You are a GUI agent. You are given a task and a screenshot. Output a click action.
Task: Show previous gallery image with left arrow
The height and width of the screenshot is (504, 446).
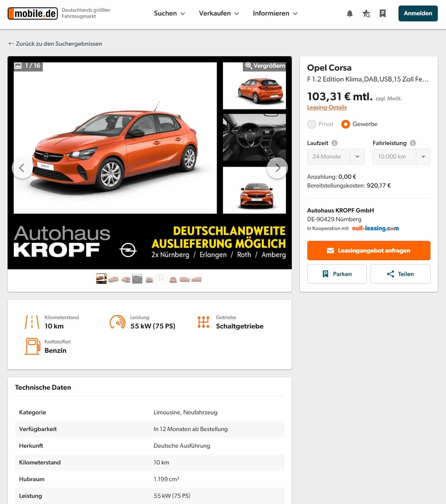22,168
